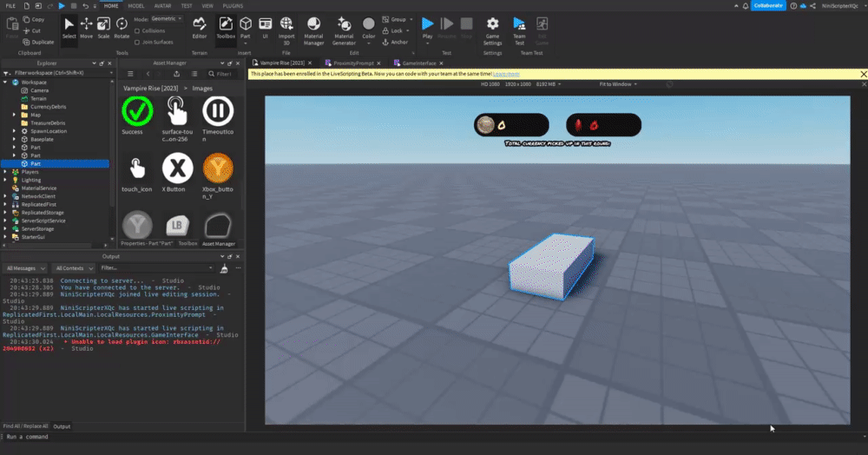868x455 pixels.
Task: Toggle Asset Manager list view icon
Action: coord(194,74)
